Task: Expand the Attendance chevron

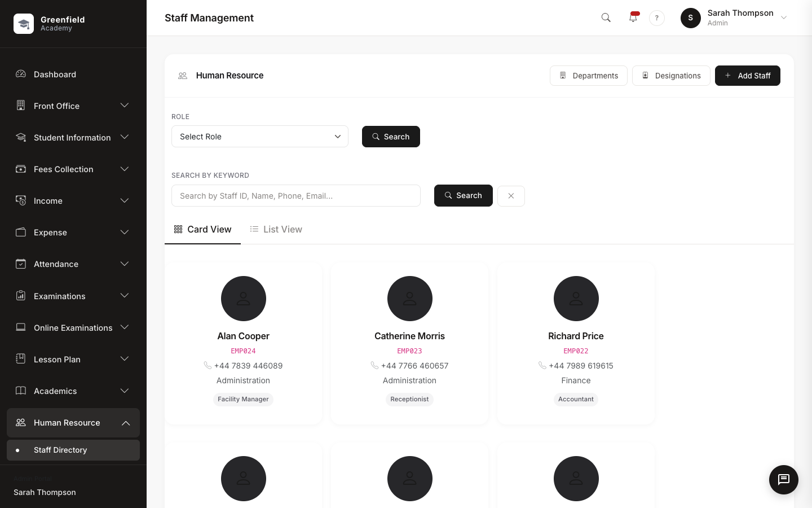Action: coord(125,264)
